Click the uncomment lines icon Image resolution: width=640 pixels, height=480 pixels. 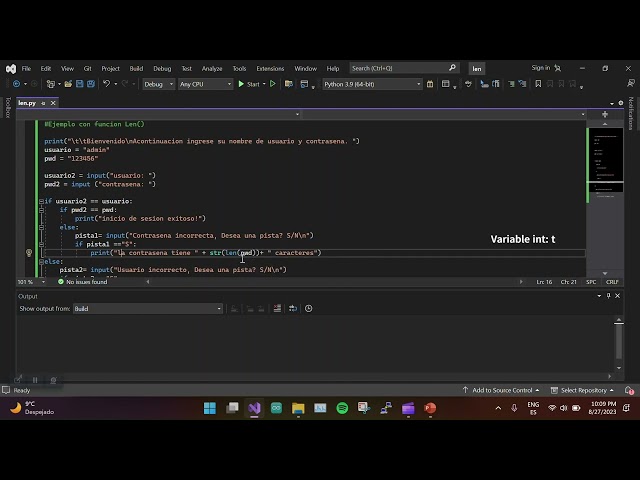click(522, 84)
